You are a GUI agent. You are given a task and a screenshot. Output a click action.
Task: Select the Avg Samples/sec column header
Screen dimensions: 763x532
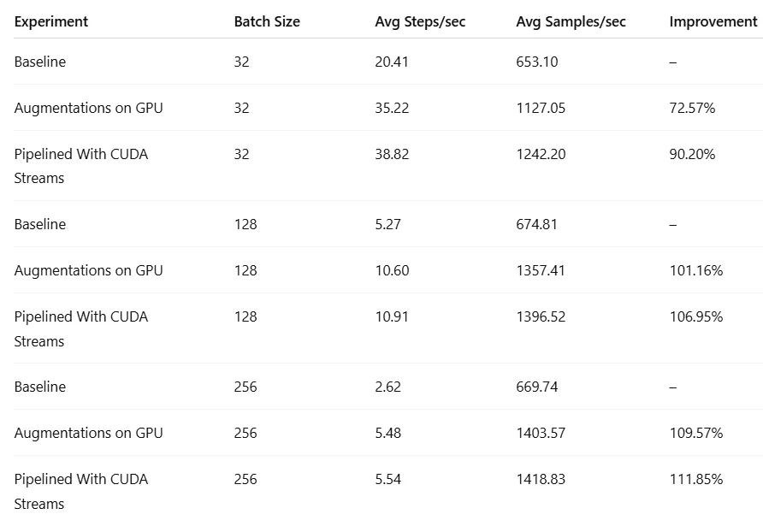571,21
